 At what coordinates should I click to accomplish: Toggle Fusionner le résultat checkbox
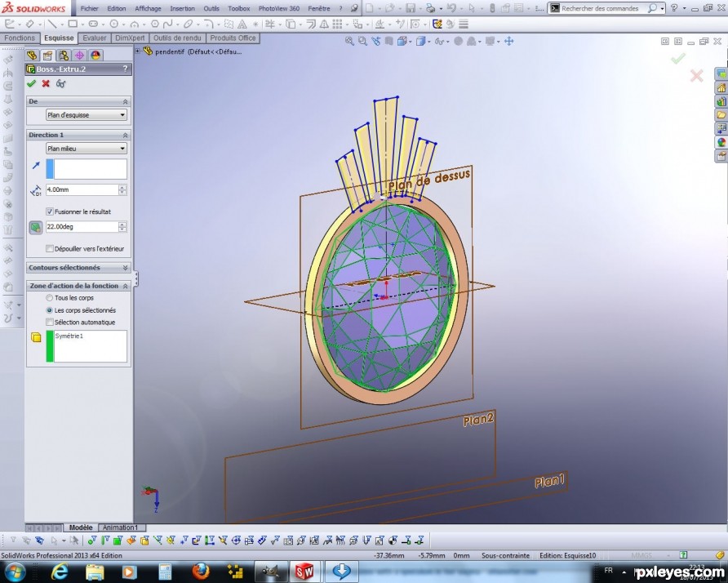click(x=50, y=211)
